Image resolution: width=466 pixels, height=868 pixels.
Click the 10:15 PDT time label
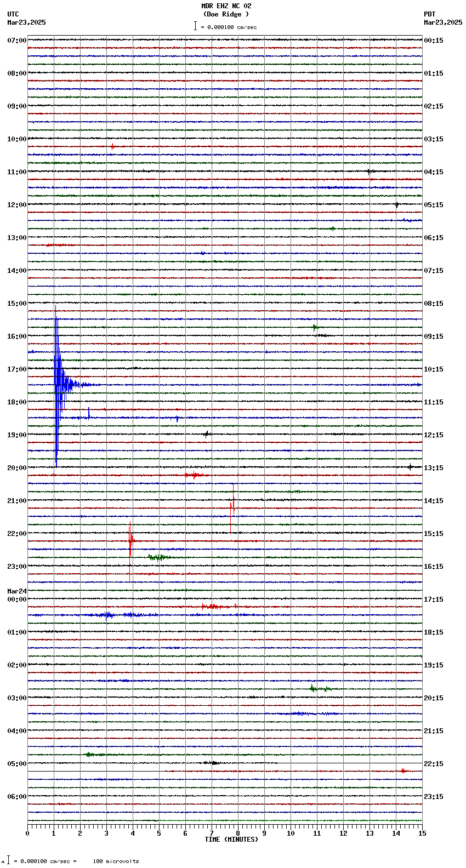[434, 369]
